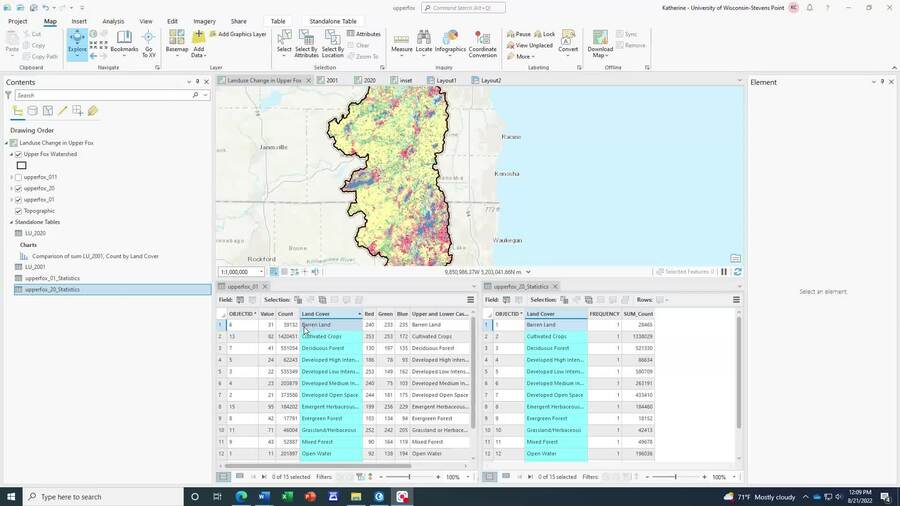Expand the upperfox_20 layer
This screenshot has width=900, height=506.
pyautogui.click(x=11, y=188)
